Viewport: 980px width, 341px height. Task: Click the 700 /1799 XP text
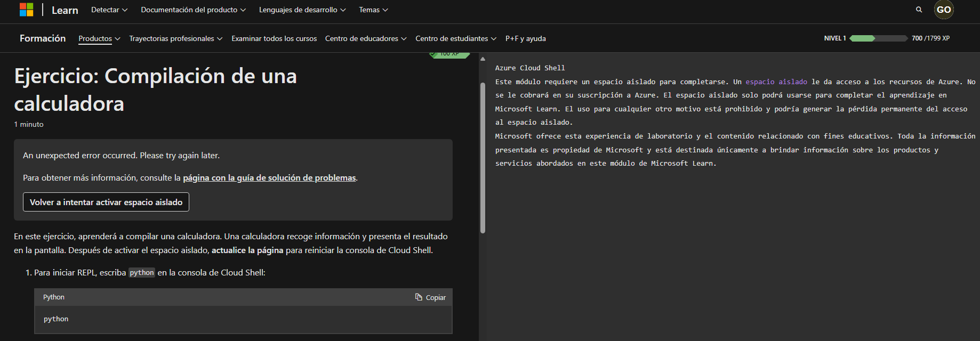coord(930,38)
